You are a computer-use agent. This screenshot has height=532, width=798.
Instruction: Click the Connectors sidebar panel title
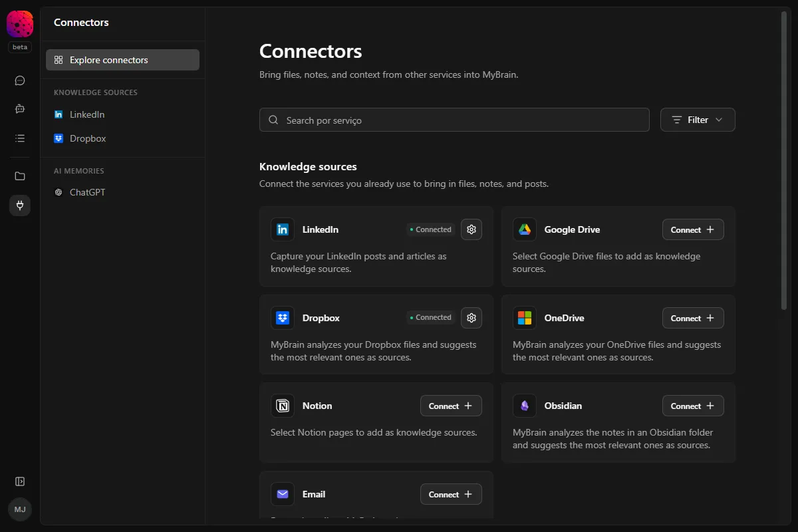81,23
